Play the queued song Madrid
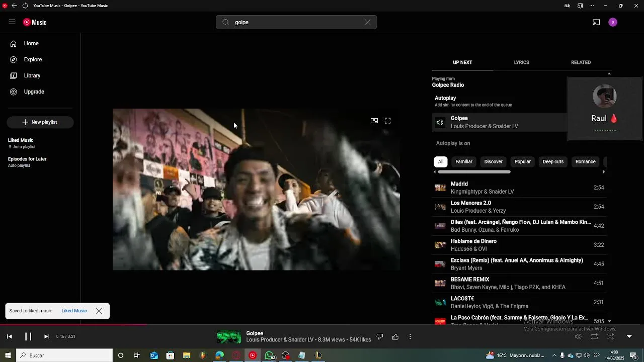This screenshot has height=362, width=644. point(519,188)
